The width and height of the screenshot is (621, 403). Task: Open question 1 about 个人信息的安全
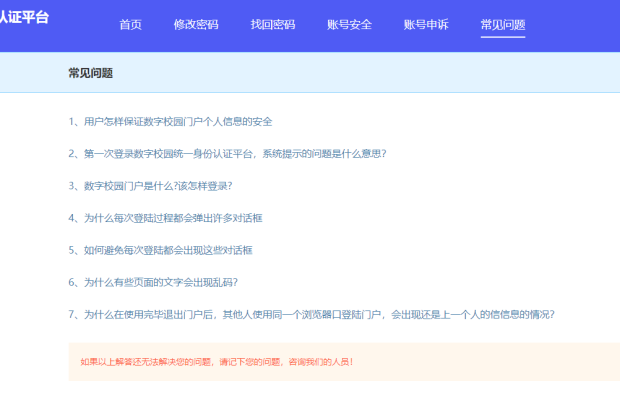(170, 121)
